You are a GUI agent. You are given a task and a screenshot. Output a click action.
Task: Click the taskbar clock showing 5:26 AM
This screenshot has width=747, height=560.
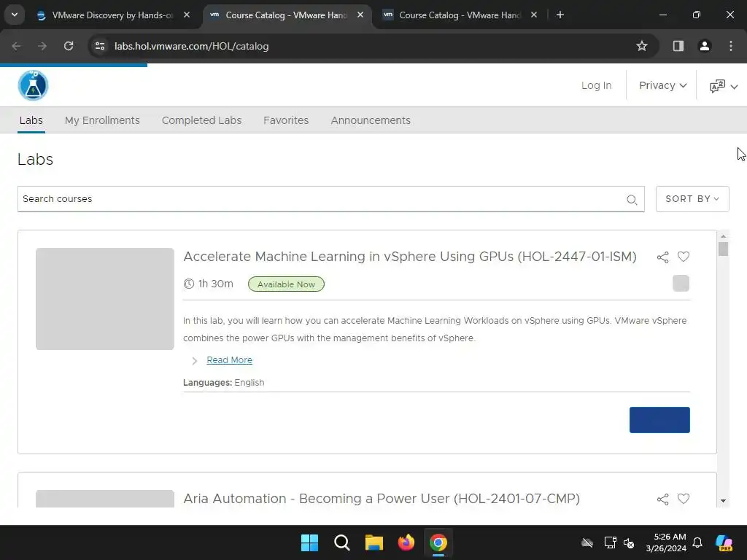pos(666,542)
